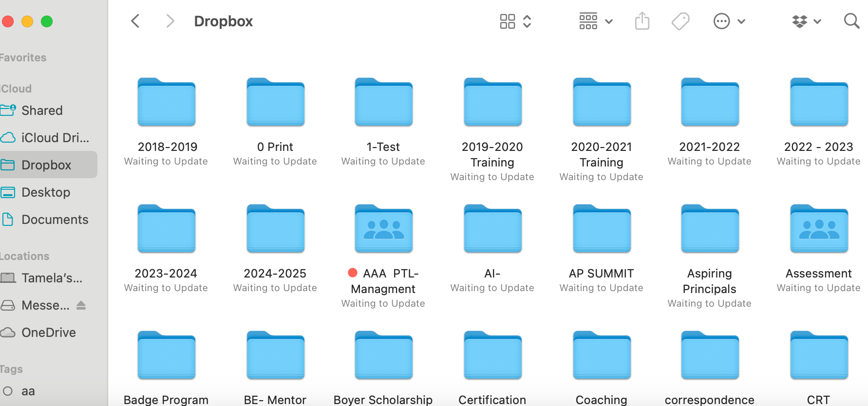This screenshot has height=406, width=868.
Task: Select the 0 Print folder icon
Action: point(276,102)
